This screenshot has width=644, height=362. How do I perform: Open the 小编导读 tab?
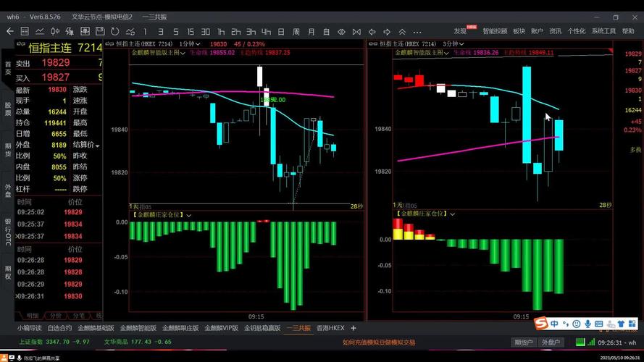pos(30,328)
